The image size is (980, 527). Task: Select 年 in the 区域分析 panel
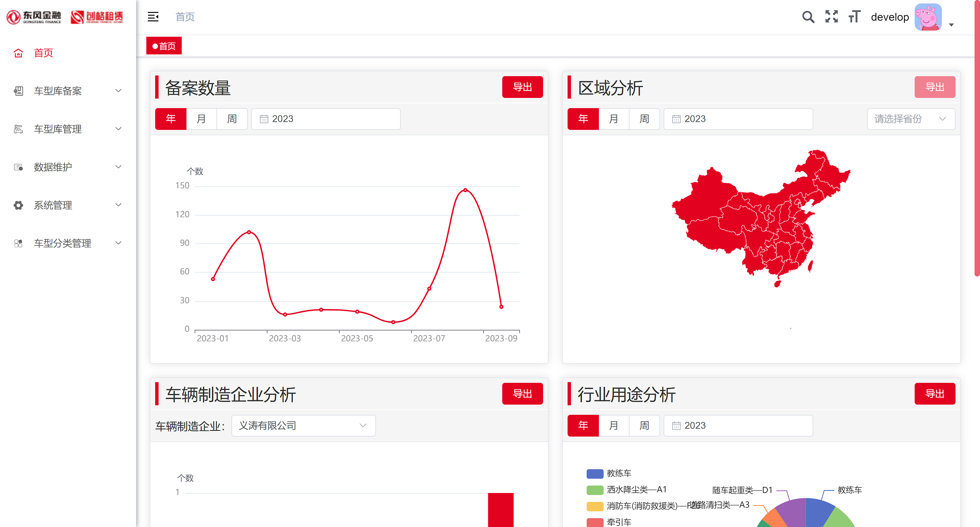pyautogui.click(x=583, y=119)
